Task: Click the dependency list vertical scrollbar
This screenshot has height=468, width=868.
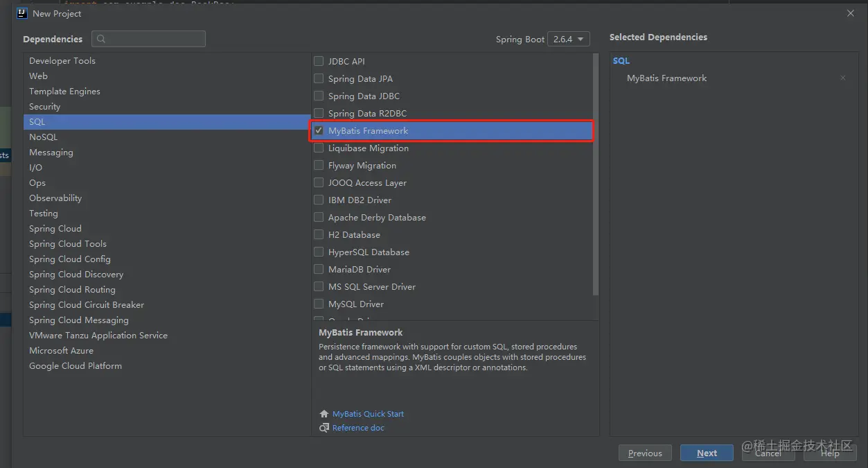Action: pyautogui.click(x=596, y=173)
